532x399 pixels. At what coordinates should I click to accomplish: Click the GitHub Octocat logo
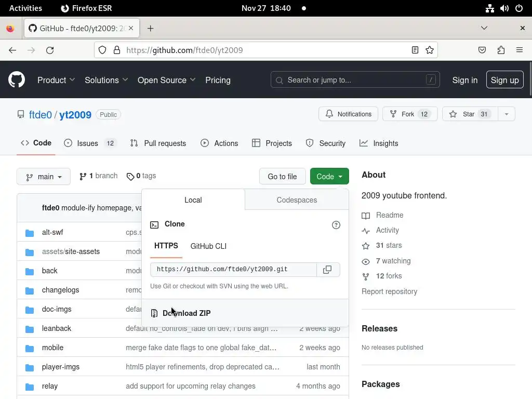[x=16, y=79]
